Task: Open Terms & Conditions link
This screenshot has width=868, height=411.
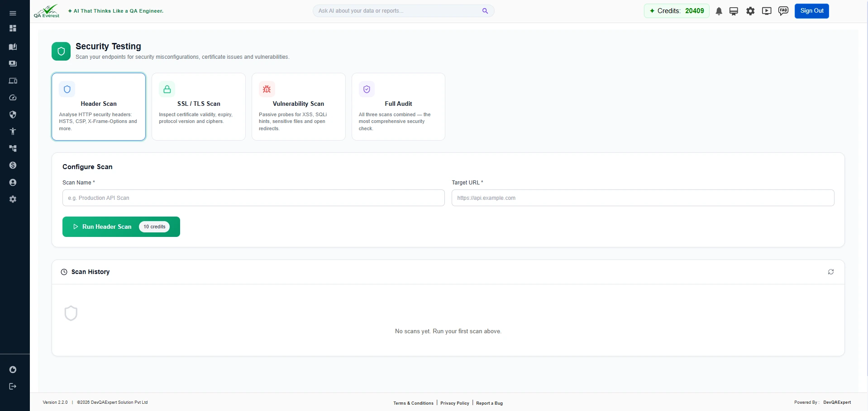Action: click(x=413, y=403)
